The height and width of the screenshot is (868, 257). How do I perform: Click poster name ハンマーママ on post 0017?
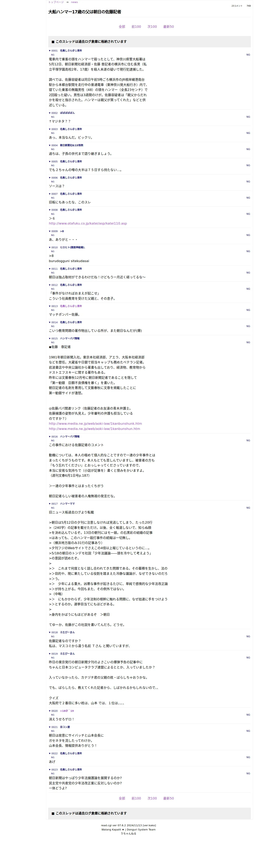tap(67, 503)
